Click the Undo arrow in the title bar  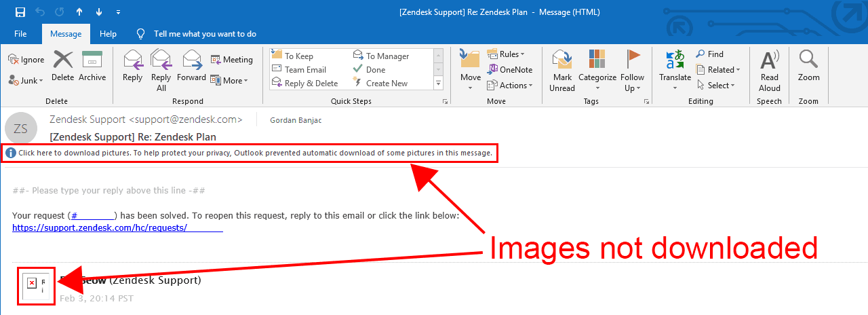point(40,12)
